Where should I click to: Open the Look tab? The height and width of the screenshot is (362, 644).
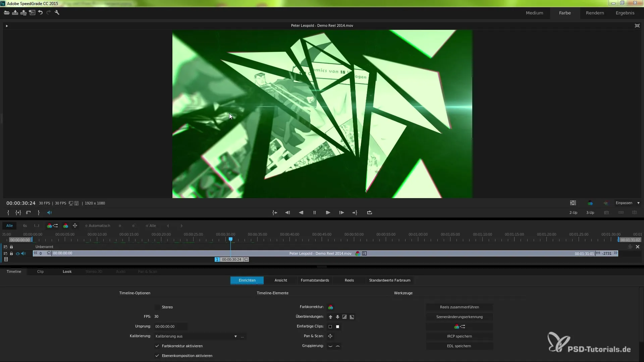pyautogui.click(x=67, y=271)
